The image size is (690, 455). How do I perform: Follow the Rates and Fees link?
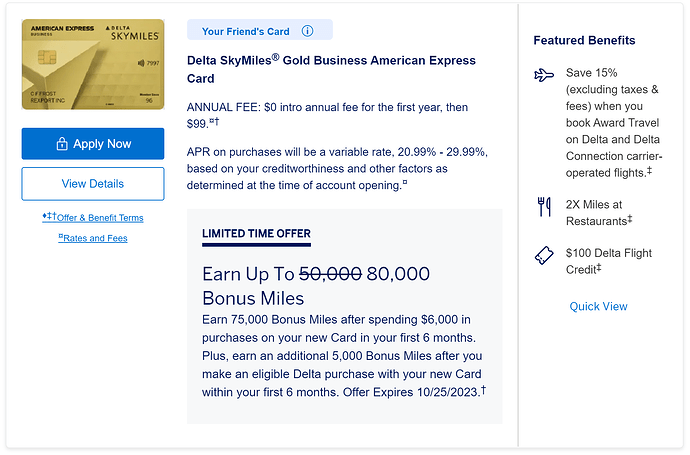click(x=95, y=238)
